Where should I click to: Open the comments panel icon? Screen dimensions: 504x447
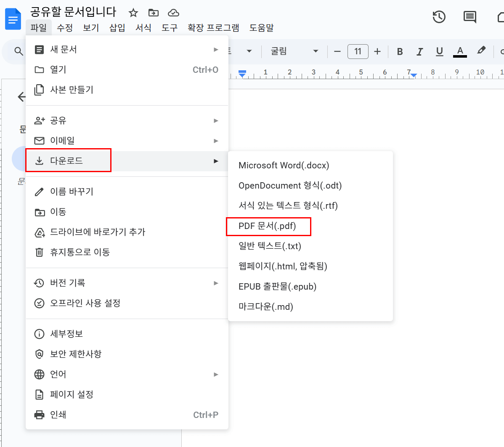tap(470, 17)
